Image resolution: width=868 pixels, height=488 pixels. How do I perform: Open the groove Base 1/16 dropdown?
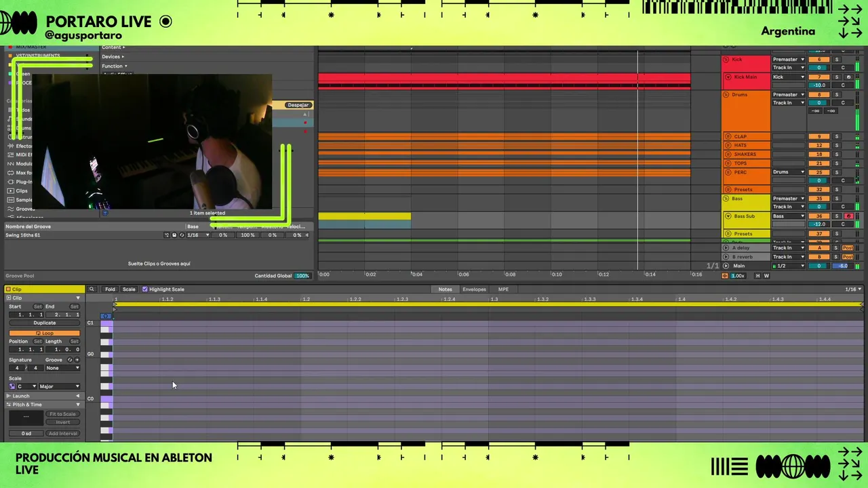[x=198, y=235]
